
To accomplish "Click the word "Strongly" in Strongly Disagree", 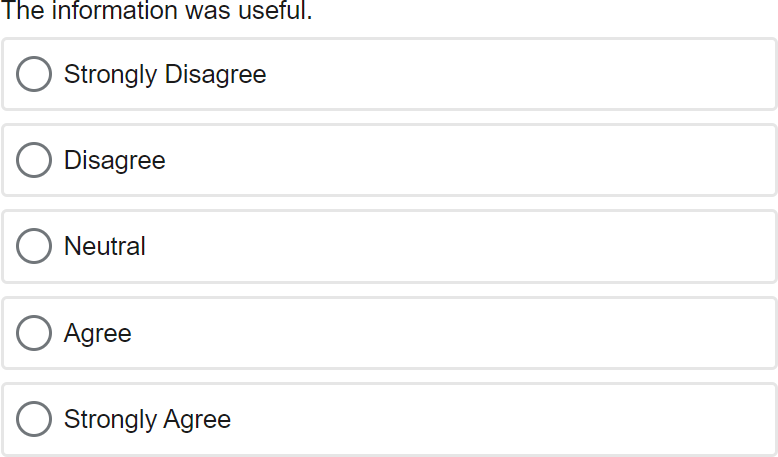I will click(110, 74).
